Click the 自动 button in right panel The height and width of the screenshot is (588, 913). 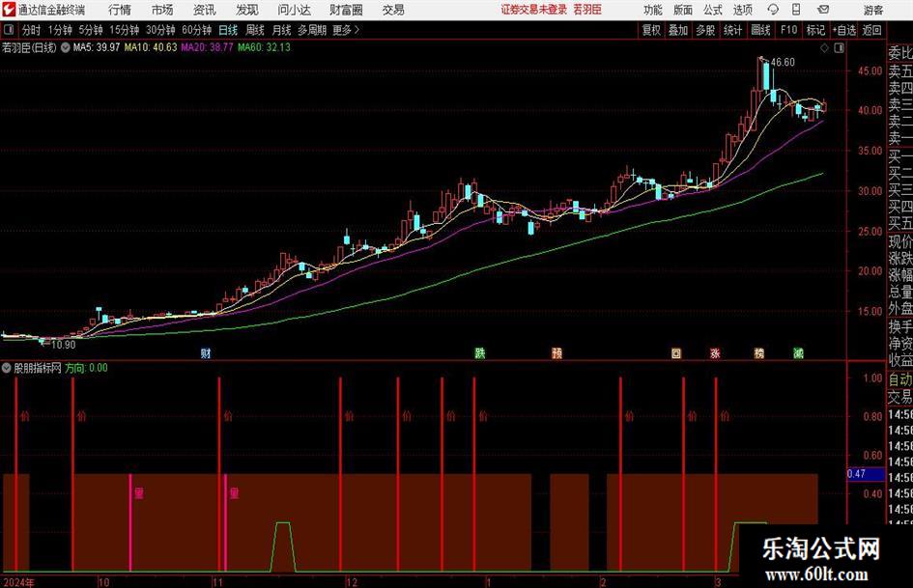point(900,379)
